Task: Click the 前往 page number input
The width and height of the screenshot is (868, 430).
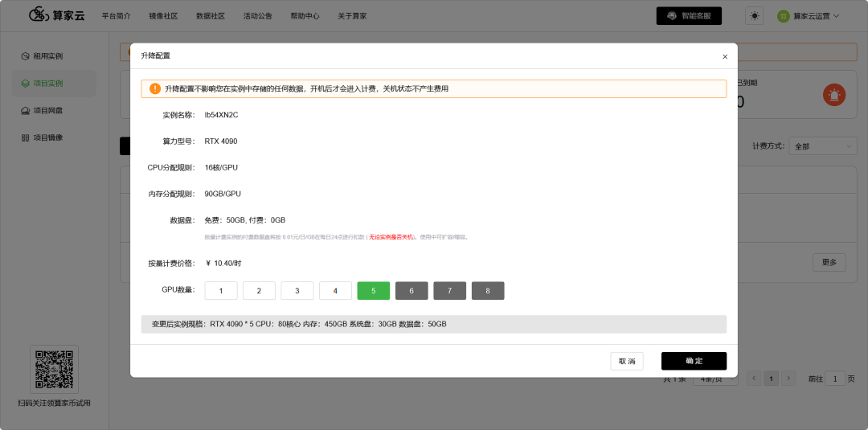Action: click(x=835, y=379)
